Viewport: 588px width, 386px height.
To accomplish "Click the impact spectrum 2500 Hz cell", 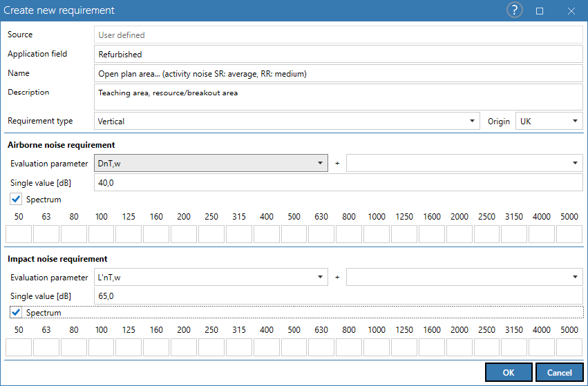I will 486,347.
